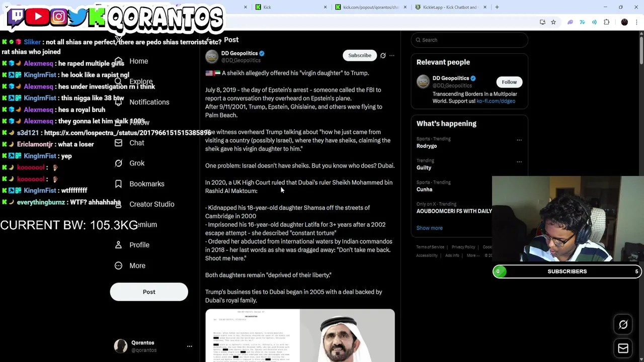Open the floating Grok button at bottom right
Screen dimensions: 644x362
point(623,325)
